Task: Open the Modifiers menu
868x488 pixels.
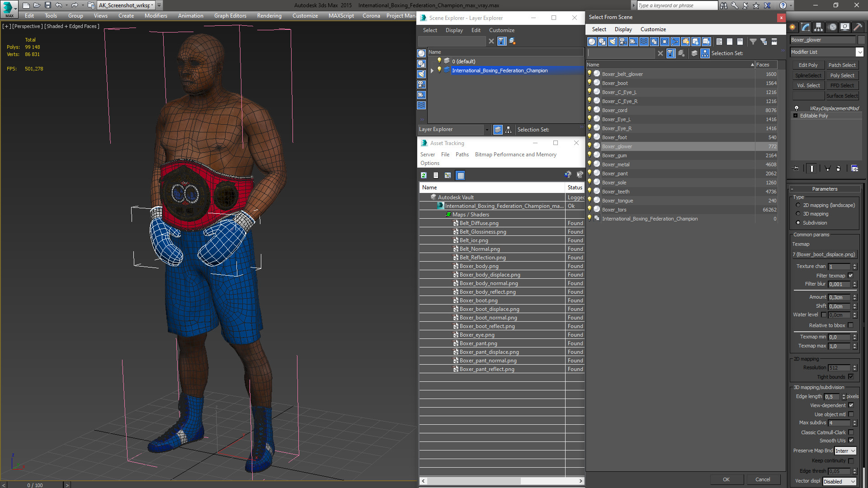Action: pos(156,16)
